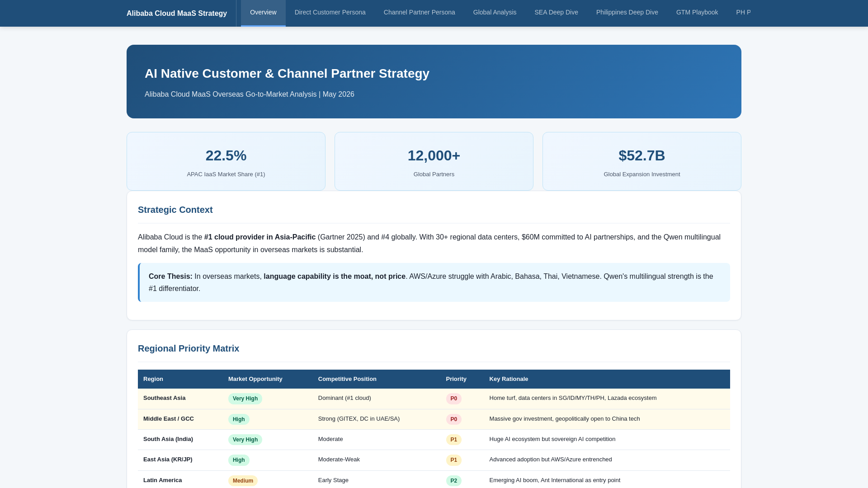
Task: Click the Medium badge for Latin America
Action: point(243,481)
